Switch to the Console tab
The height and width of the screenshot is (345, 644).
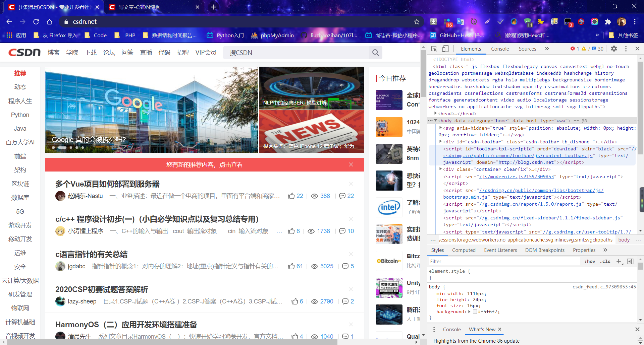(500, 49)
